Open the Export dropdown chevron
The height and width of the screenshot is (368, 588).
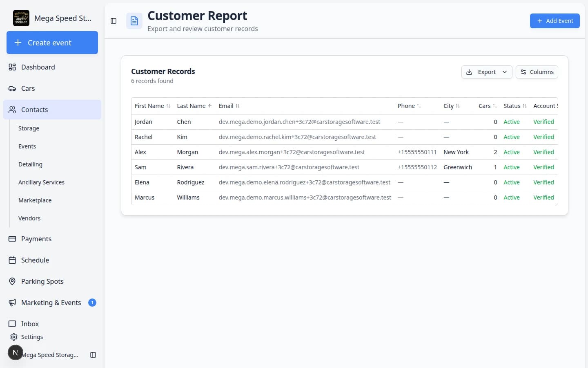(505, 72)
